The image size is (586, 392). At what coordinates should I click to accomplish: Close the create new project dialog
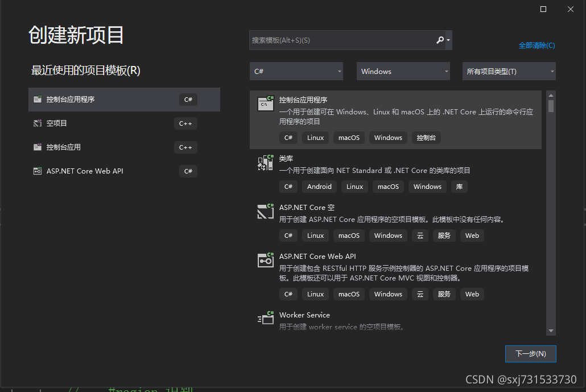point(570,9)
